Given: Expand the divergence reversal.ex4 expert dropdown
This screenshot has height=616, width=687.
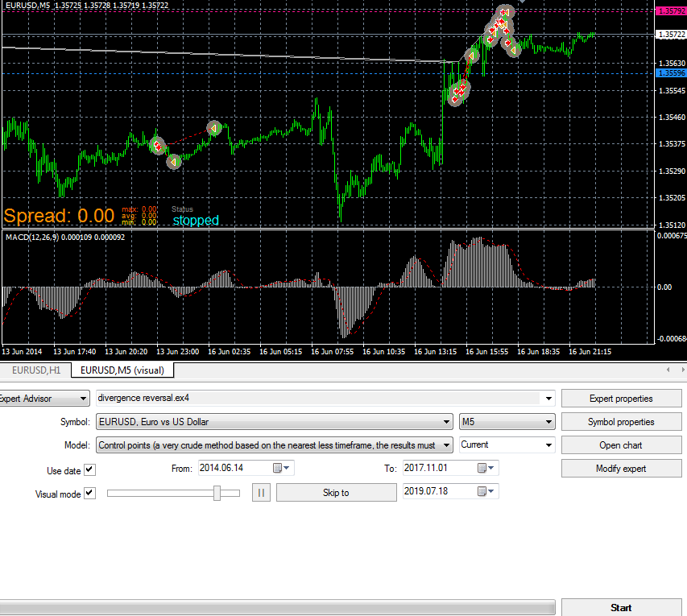Looking at the screenshot, I should click(548, 399).
